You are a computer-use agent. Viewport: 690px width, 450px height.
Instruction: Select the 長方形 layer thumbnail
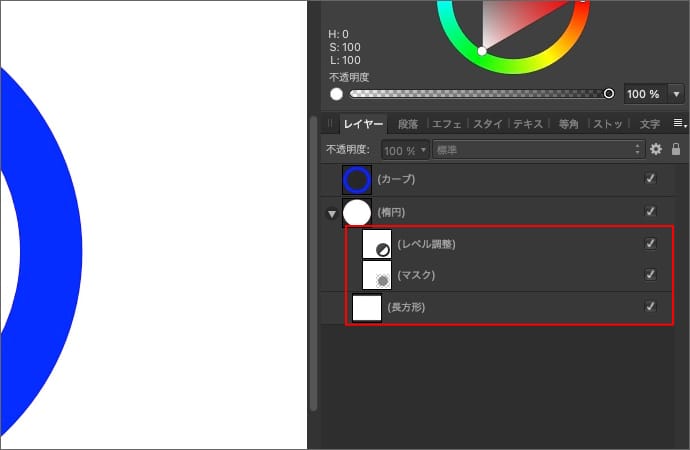(367, 307)
